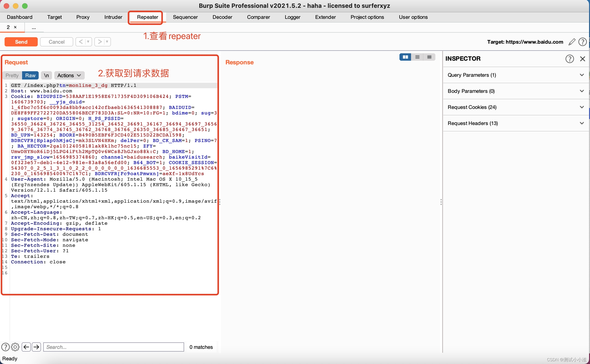Switch request view to Pretty
Image resolution: width=590 pixels, height=364 pixels.
point(12,75)
